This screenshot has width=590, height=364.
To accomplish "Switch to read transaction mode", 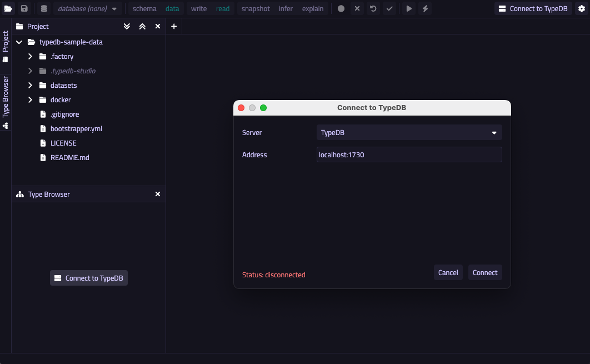I will click(x=223, y=8).
